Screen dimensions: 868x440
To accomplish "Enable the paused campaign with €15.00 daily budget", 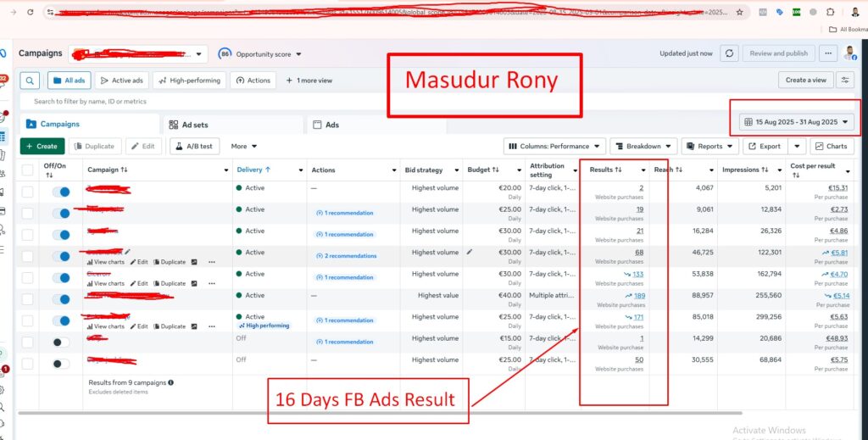I will click(x=60, y=342).
